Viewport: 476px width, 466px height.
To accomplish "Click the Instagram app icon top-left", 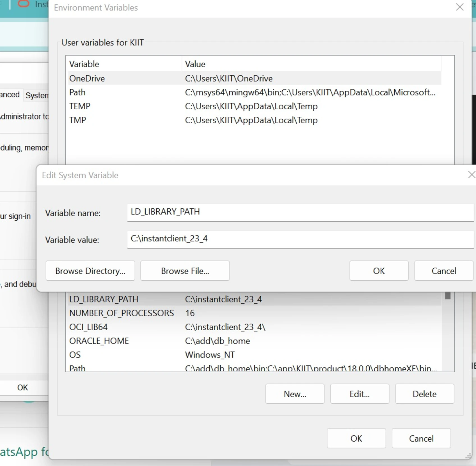I will click(23, 4).
